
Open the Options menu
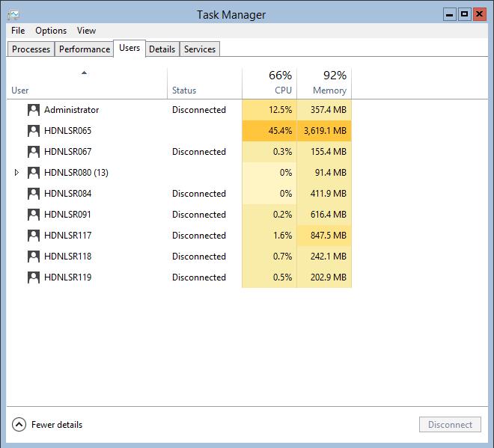51,31
